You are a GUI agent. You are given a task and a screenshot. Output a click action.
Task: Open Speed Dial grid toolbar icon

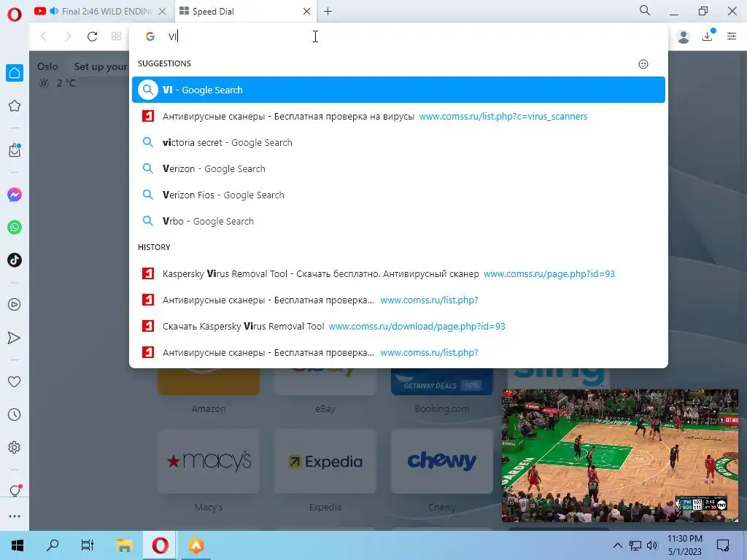point(116,36)
